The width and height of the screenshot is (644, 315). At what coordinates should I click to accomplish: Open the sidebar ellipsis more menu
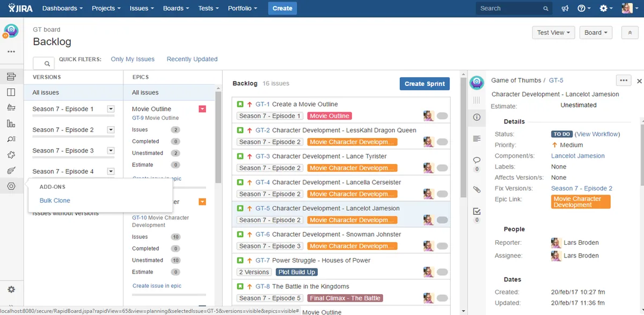pos(11,52)
